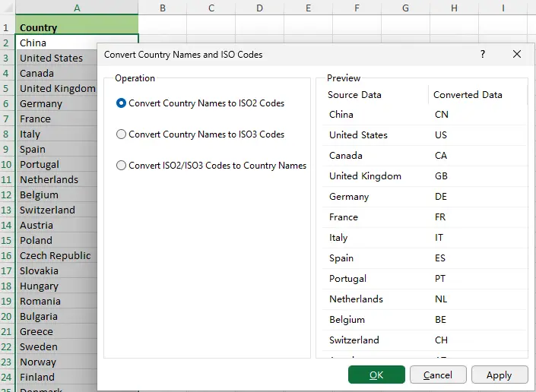Click the IT converted code

(x=439, y=237)
